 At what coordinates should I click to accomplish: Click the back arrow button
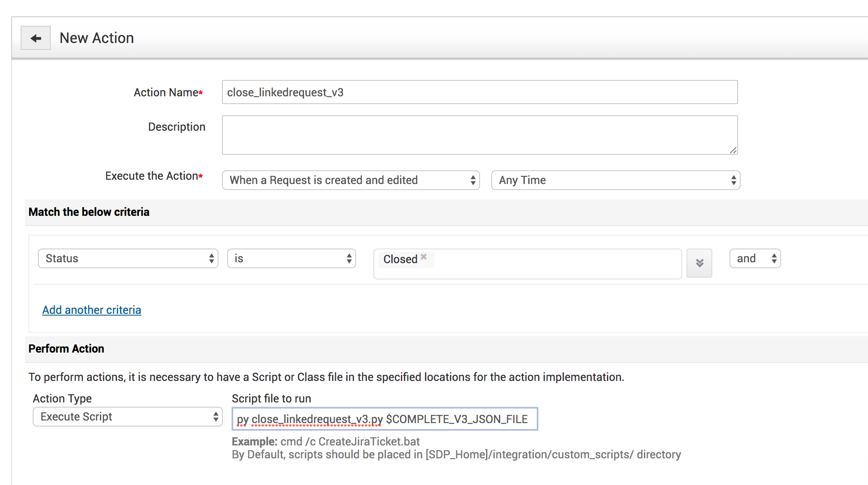(x=36, y=38)
